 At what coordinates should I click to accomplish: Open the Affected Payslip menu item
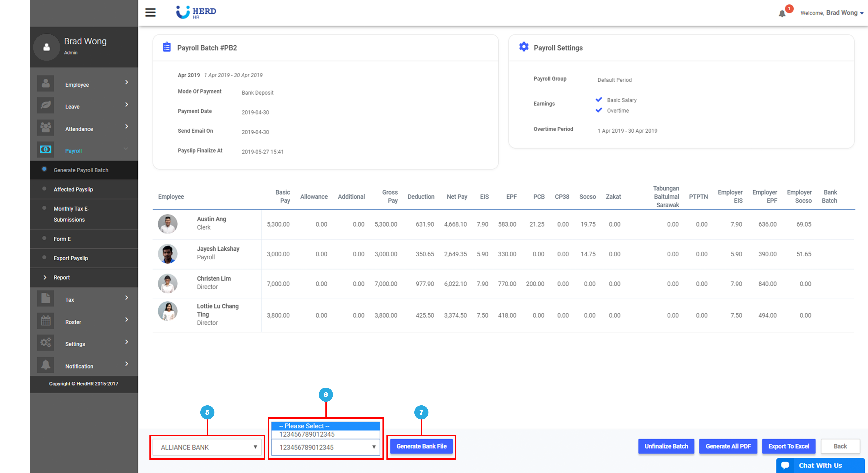[73, 190]
